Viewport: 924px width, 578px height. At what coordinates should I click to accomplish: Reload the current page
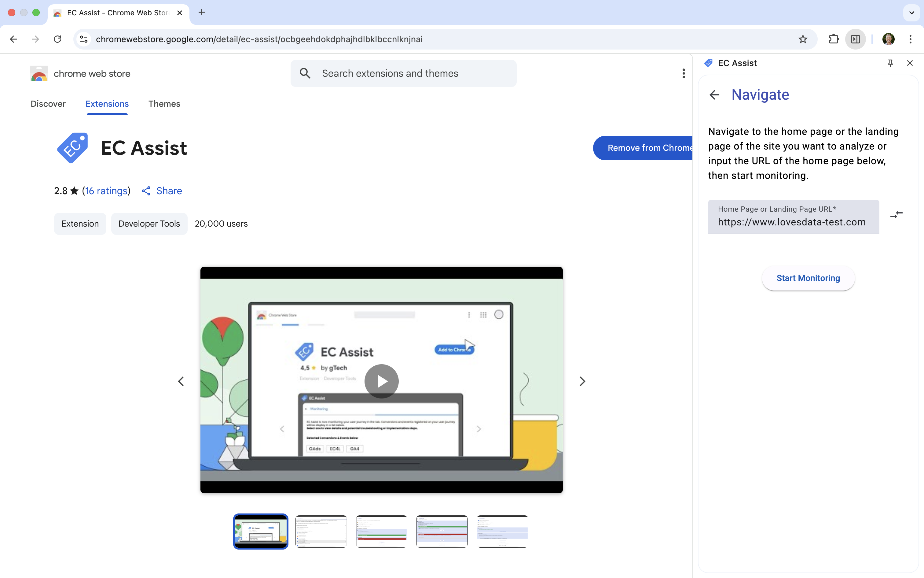click(57, 39)
